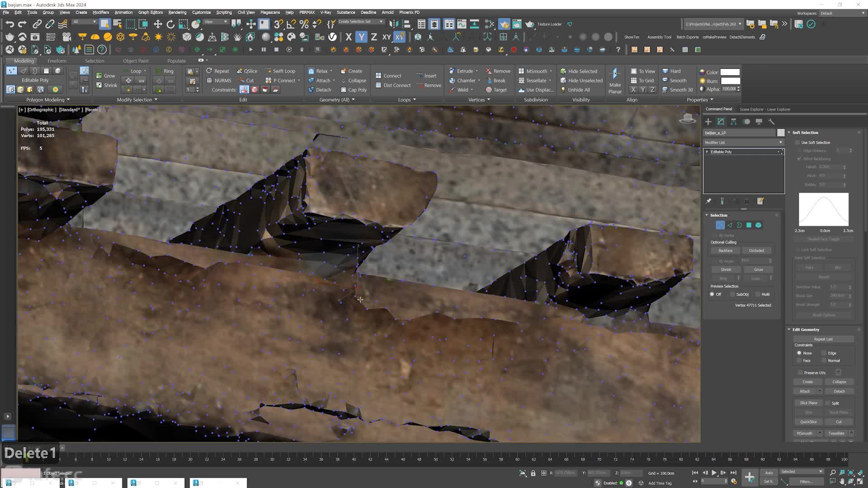Pin the modifier stack
This screenshot has height=488, width=868.
[x=708, y=201]
